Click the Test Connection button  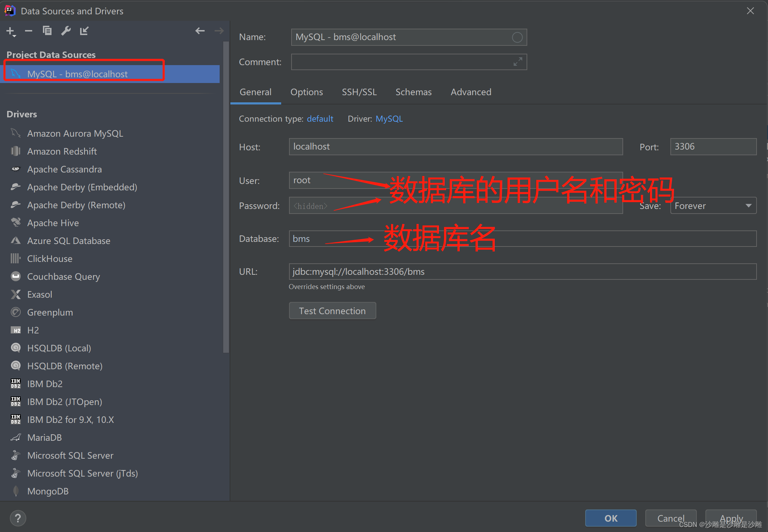[x=332, y=311]
